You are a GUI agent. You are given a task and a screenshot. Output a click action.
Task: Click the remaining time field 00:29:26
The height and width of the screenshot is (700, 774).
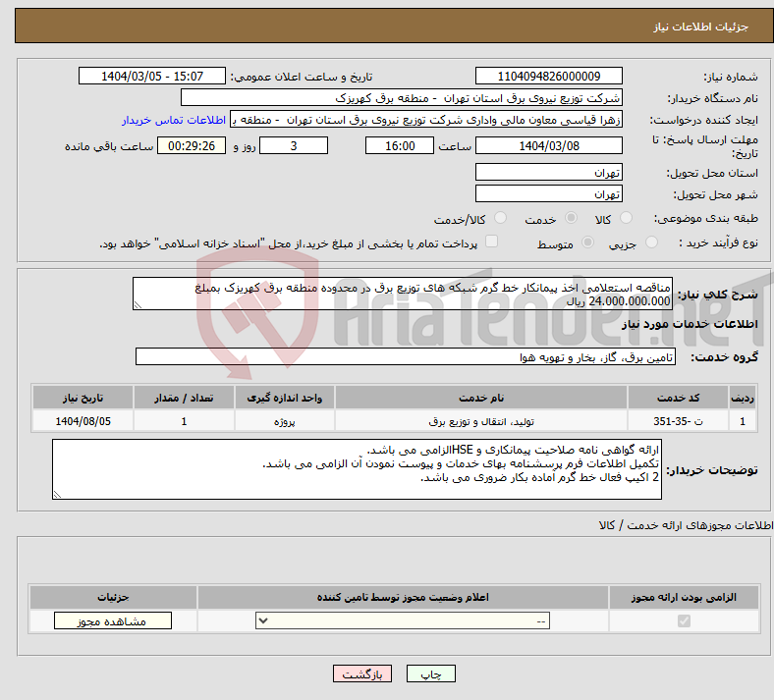(x=192, y=146)
